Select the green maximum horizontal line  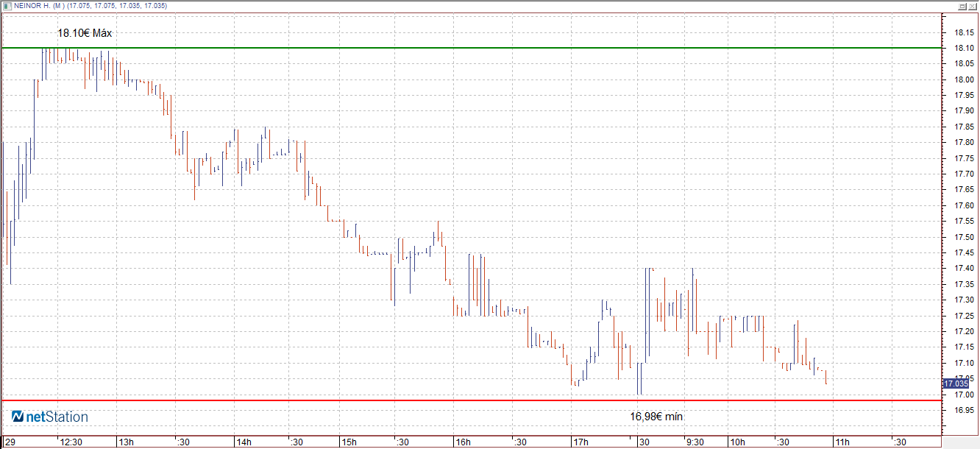tap(471, 48)
